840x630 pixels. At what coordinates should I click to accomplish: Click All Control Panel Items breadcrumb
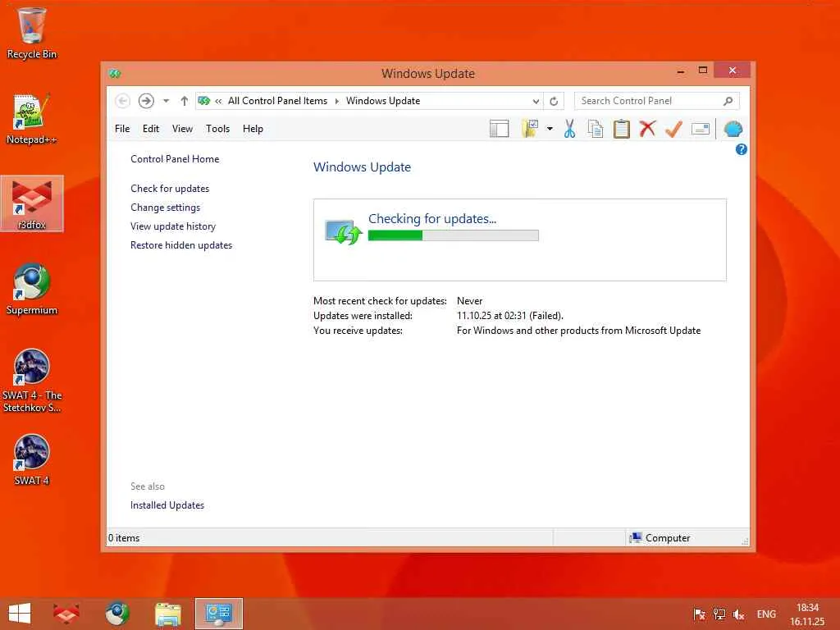coord(277,101)
